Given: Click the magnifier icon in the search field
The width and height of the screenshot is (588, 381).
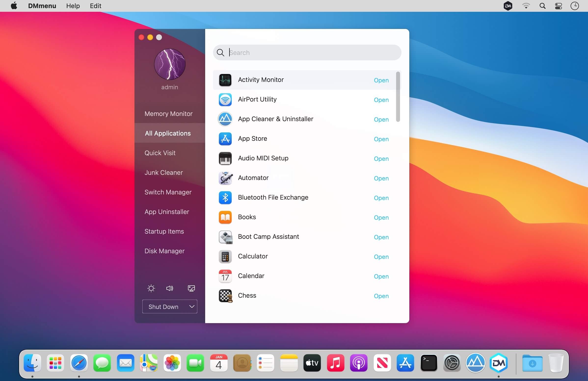Looking at the screenshot, I should pos(220,52).
